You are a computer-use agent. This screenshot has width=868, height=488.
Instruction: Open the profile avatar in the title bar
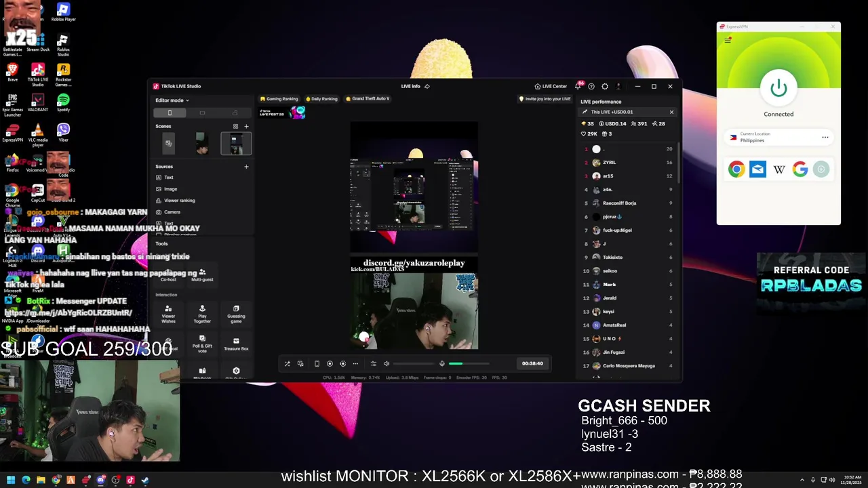point(618,86)
